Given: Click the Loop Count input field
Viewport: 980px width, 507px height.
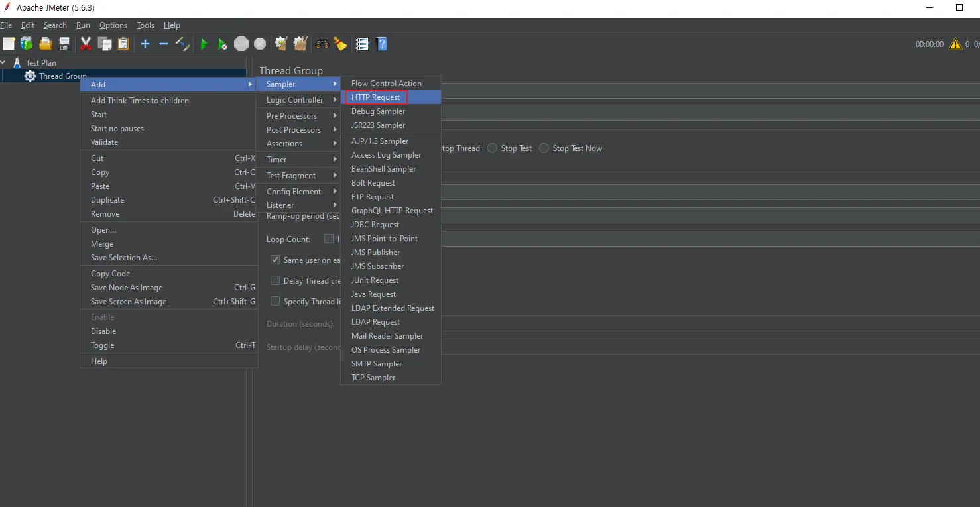Looking at the screenshot, I should [x=711, y=239].
